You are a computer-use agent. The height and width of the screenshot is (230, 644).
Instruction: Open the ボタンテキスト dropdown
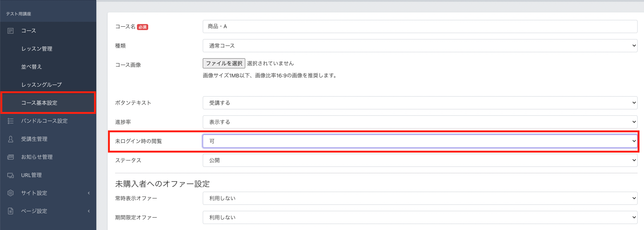[x=420, y=103]
